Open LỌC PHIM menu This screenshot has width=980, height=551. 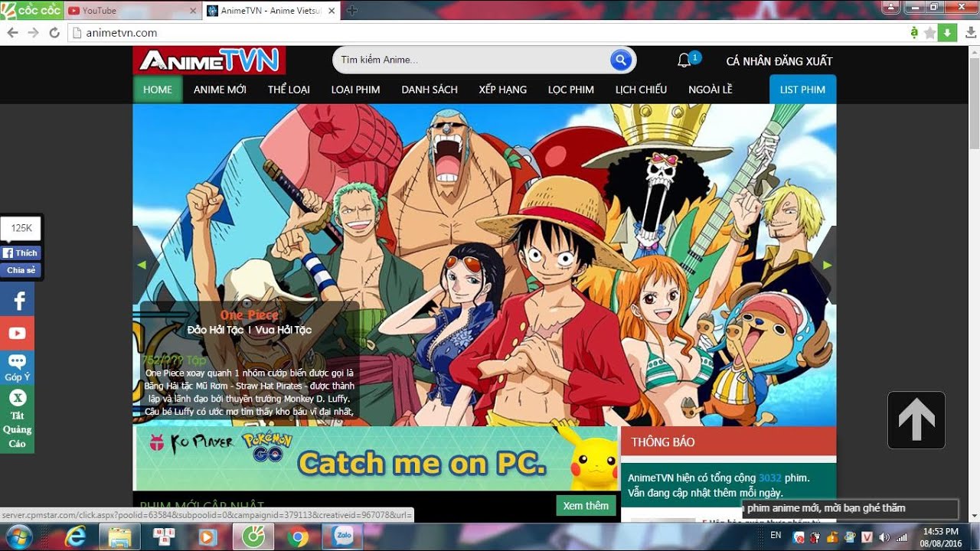click(x=571, y=90)
